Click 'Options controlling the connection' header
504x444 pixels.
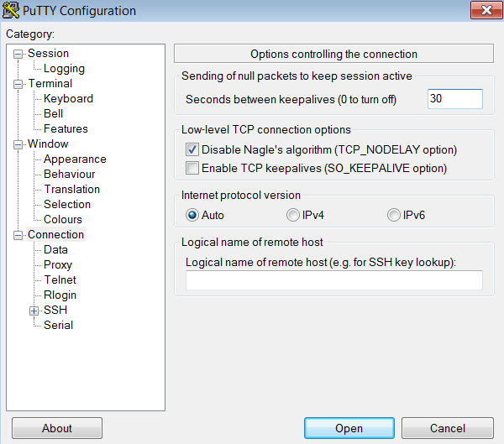point(334,54)
